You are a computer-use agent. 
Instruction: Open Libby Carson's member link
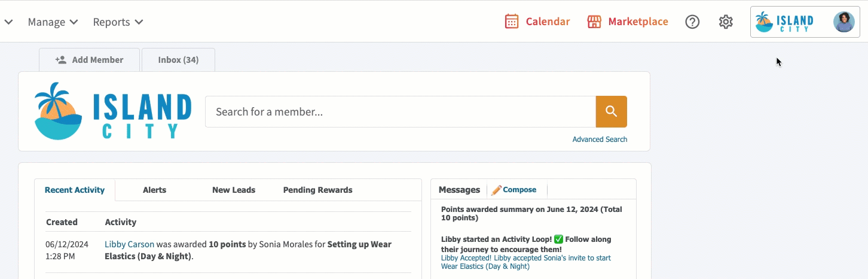129,244
